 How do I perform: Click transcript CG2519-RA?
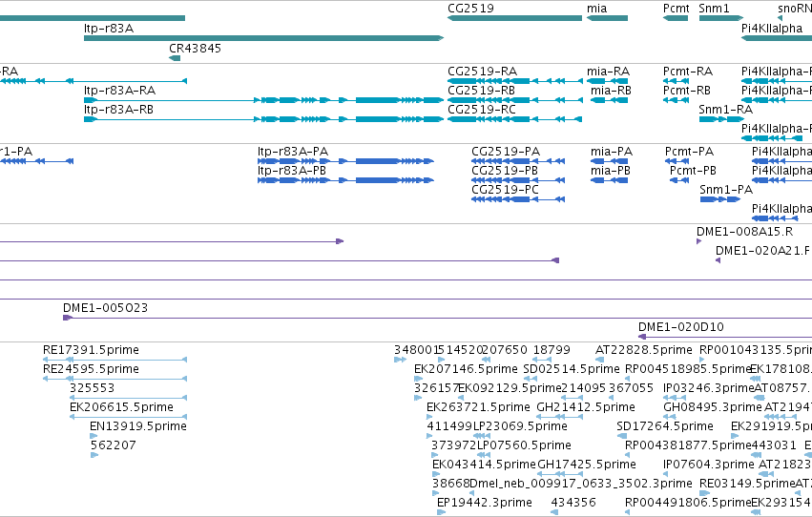pos(514,81)
